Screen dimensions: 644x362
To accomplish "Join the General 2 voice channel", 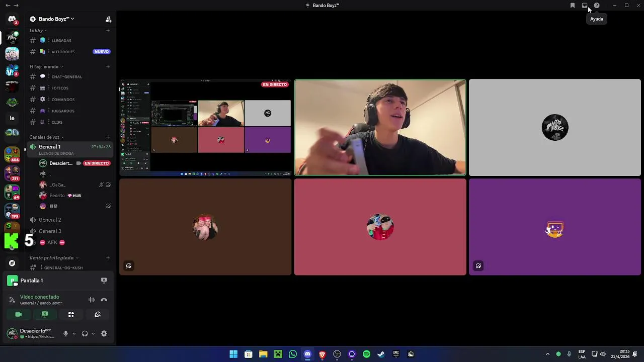I will click(x=69, y=220).
